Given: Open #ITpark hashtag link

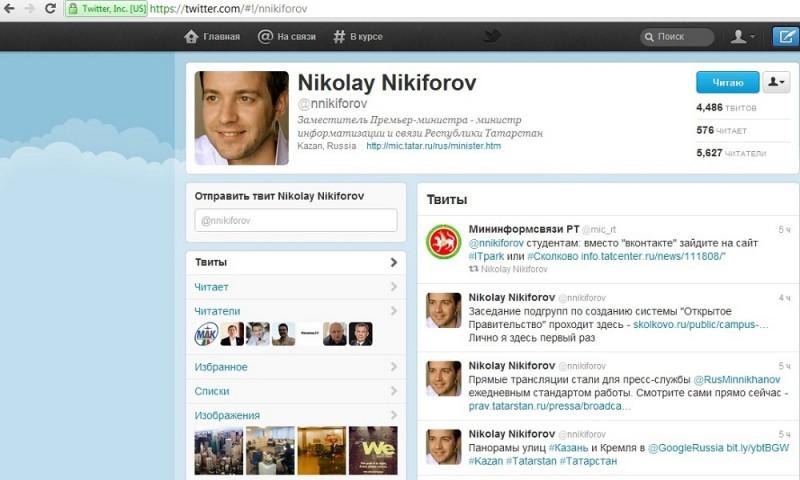Looking at the screenshot, I should click(x=486, y=256).
